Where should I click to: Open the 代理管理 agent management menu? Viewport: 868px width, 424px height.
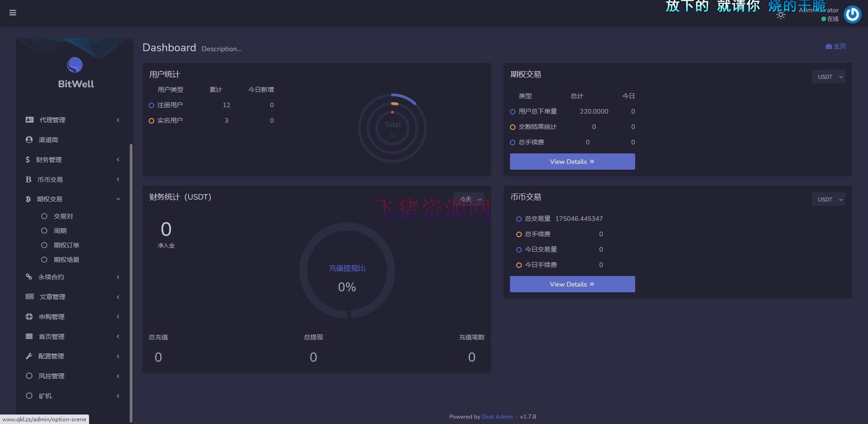pos(29,120)
